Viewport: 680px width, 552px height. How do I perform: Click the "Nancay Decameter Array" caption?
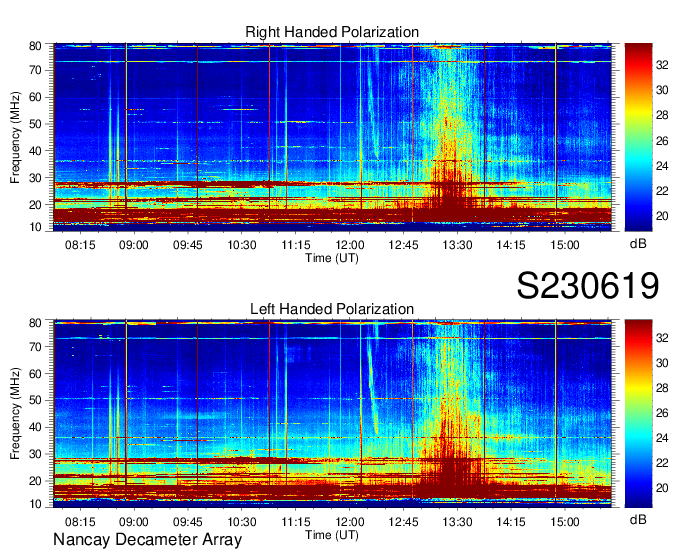[147, 540]
